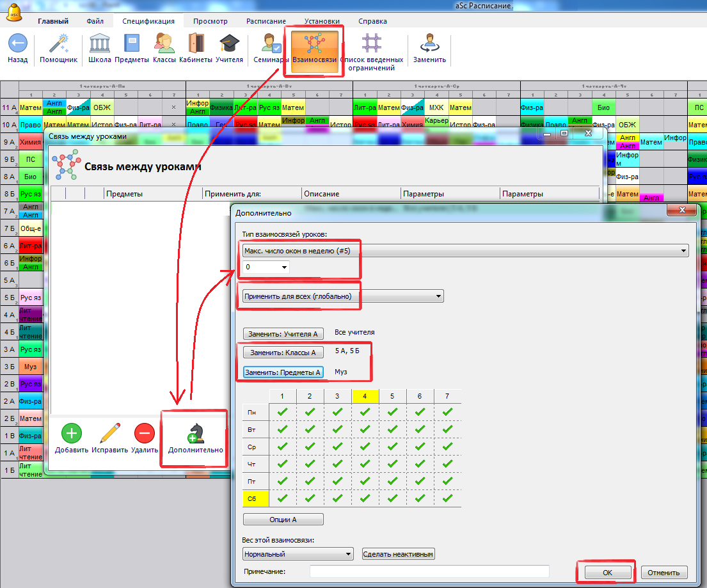Toggle the Ср period 4 checkmark

coord(365,447)
